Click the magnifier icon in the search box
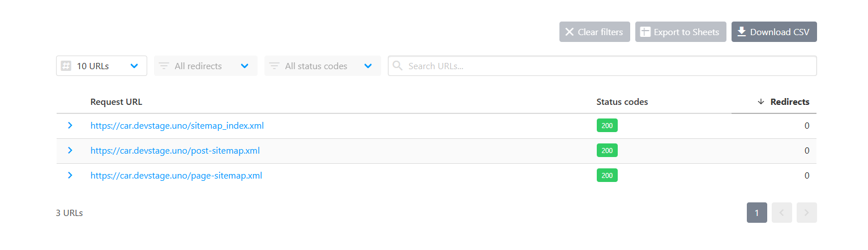Screen dimensions: 868x250 [x=398, y=66]
